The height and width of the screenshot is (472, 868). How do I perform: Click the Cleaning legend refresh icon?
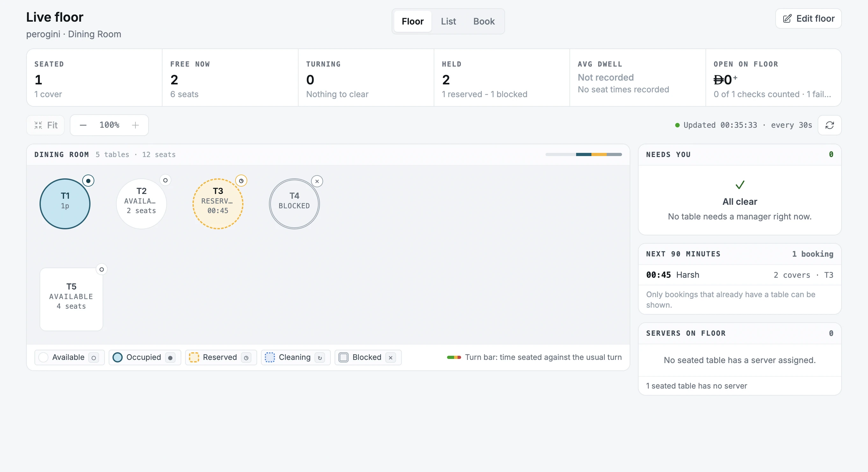pyautogui.click(x=320, y=358)
